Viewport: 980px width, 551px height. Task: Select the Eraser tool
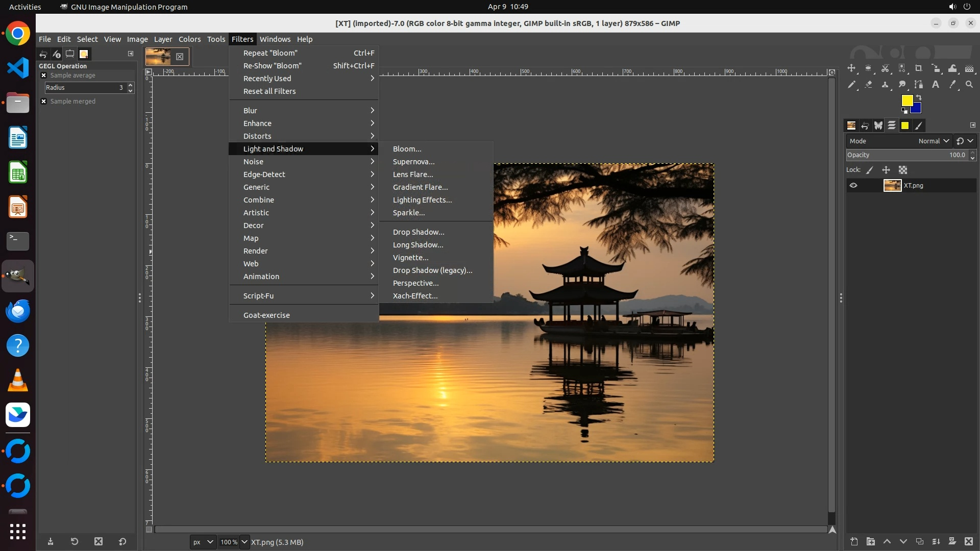coord(868,85)
